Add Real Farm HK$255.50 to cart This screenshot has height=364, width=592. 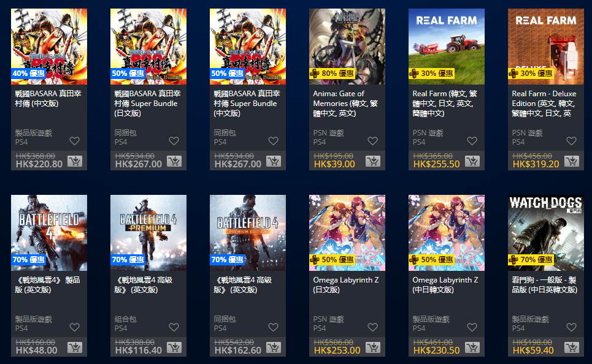(x=472, y=161)
